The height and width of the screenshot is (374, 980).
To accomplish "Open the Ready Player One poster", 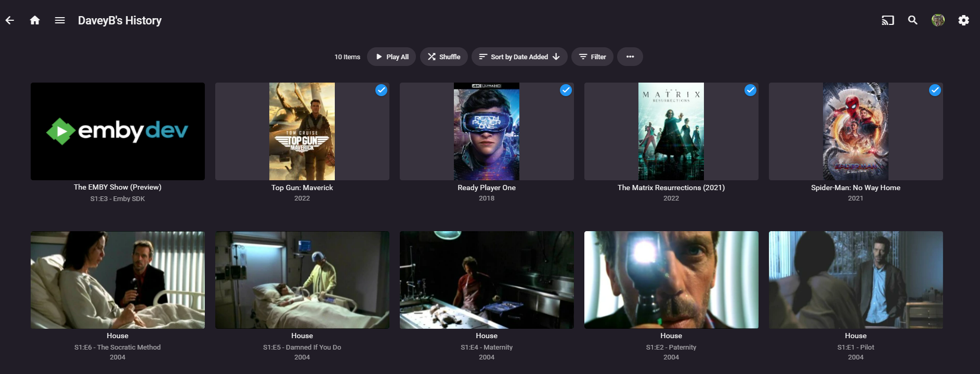I will click(487, 131).
